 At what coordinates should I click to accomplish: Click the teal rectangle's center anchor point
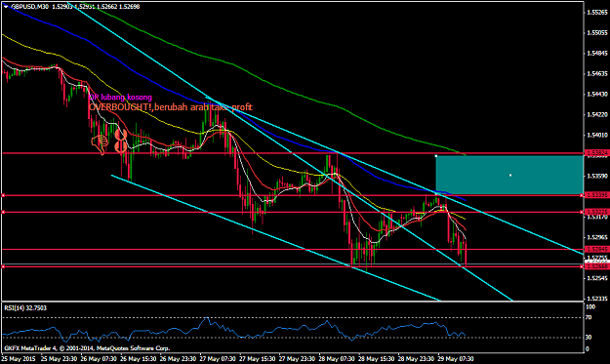510,176
